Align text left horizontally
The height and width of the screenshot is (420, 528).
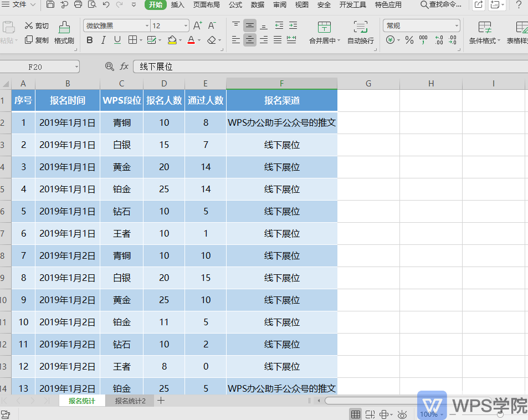coord(235,40)
